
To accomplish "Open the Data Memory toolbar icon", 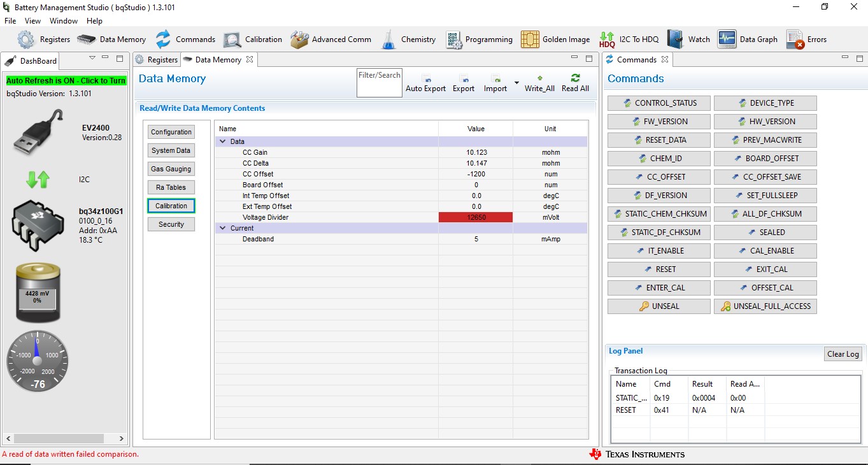I will 86,39.
